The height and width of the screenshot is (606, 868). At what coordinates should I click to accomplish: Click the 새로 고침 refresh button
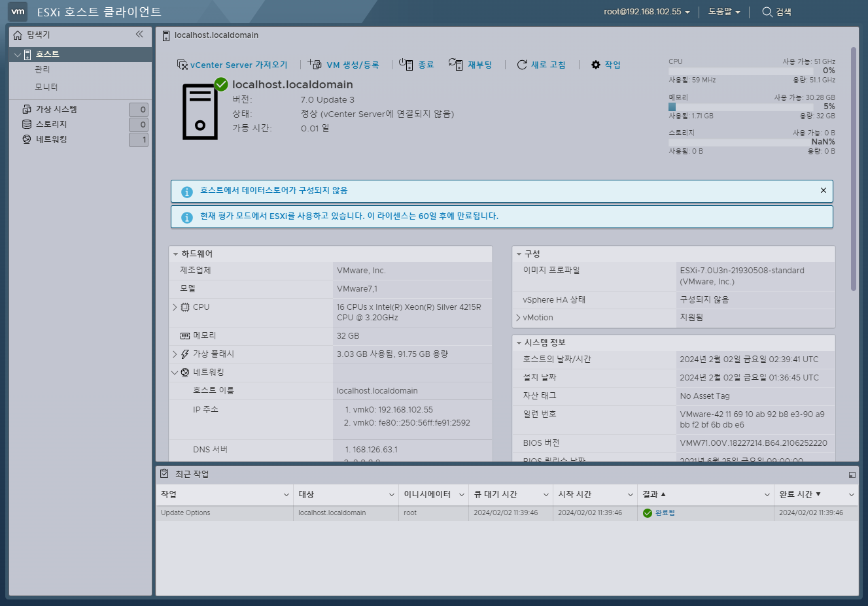point(542,65)
